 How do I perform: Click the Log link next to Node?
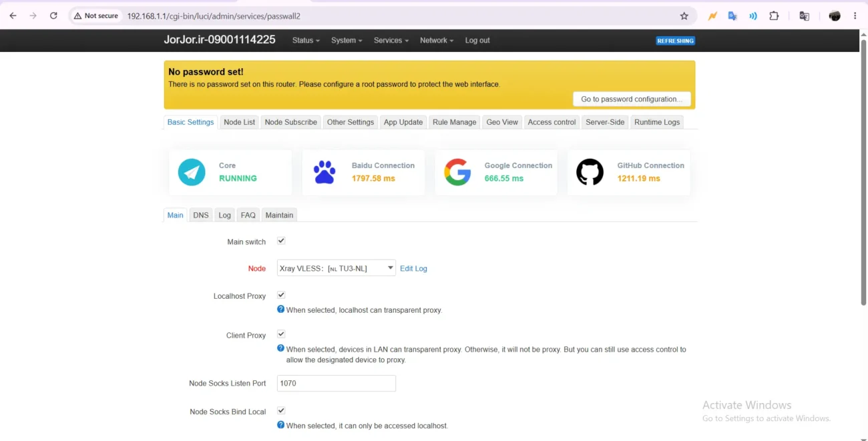tap(421, 268)
